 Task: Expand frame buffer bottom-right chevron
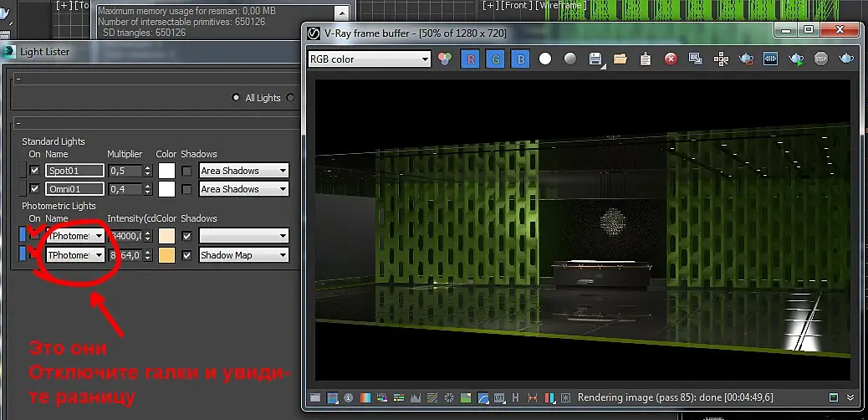coord(851,397)
